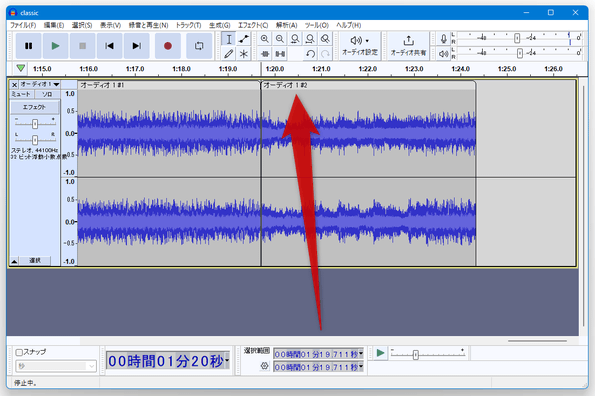Skip to end of the project
Viewport: 595px width, 396px height.
click(x=137, y=46)
